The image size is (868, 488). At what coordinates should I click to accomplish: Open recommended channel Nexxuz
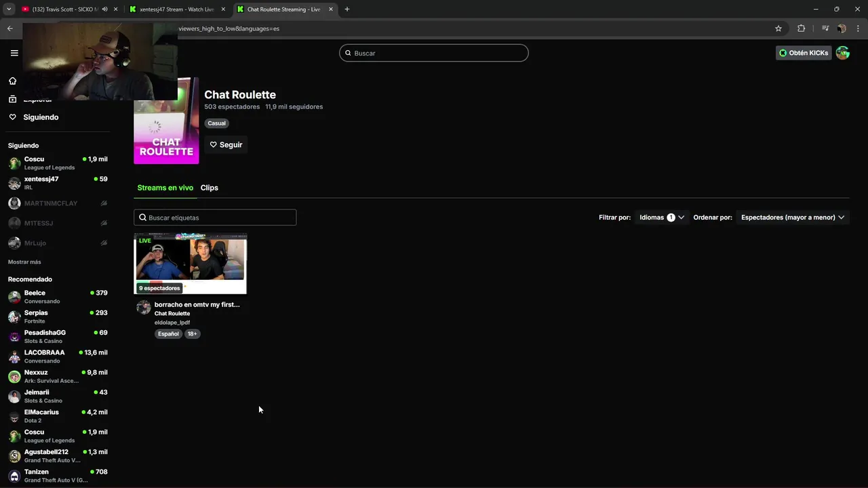(x=58, y=376)
